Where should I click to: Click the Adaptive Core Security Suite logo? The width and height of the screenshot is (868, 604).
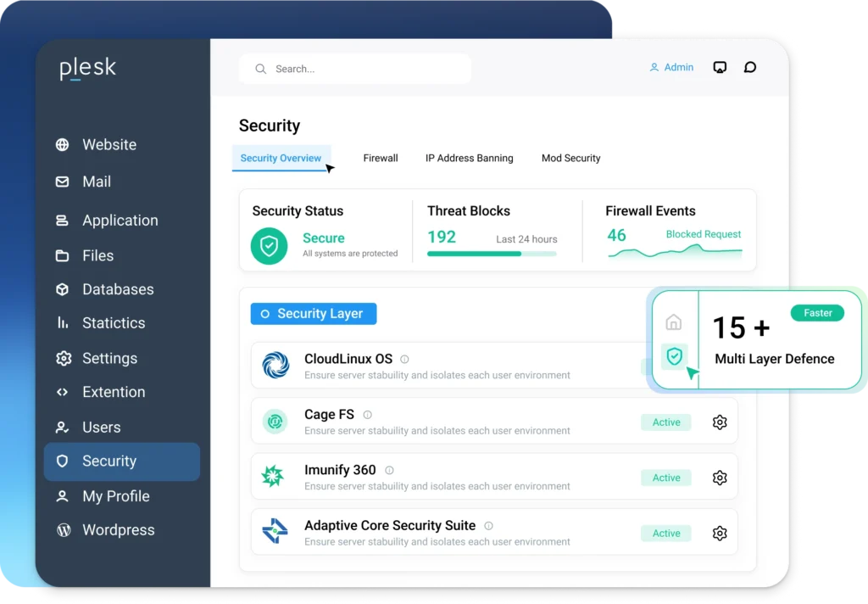click(275, 531)
